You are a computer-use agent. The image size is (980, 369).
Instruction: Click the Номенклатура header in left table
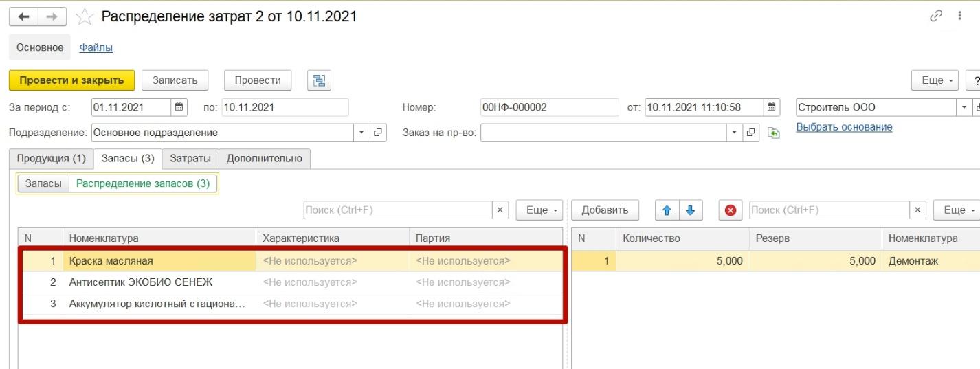pos(159,238)
